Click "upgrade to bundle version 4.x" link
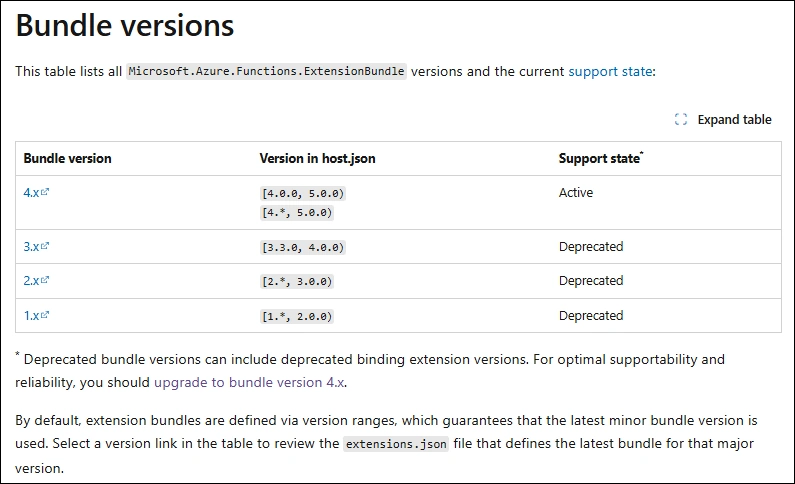The height and width of the screenshot is (484, 795). [x=250, y=382]
